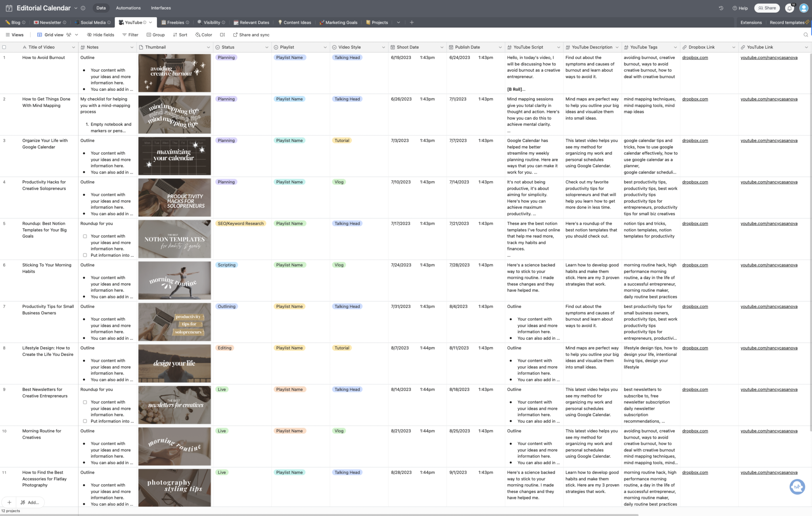Switch to the Content Ideas table tab

(x=295, y=23)
